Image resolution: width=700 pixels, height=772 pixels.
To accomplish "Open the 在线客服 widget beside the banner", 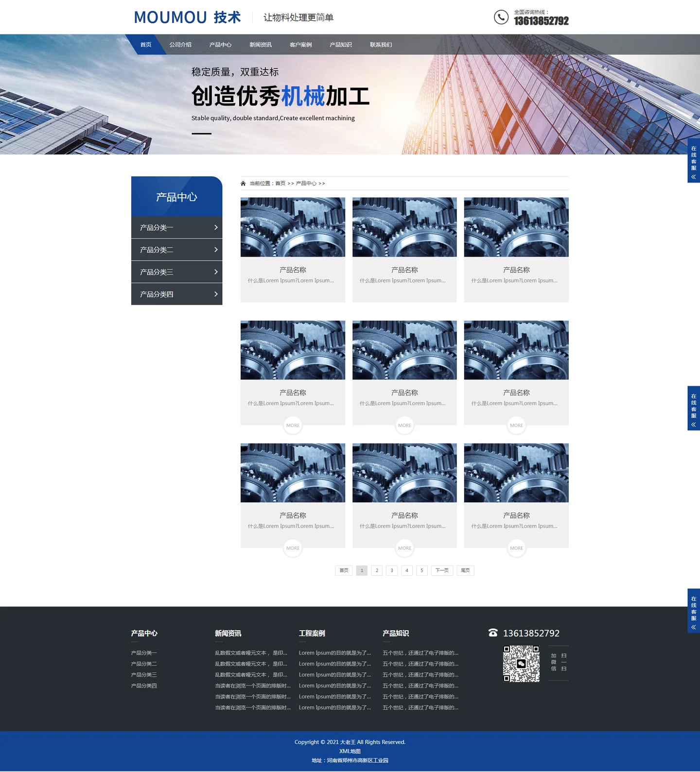I will coord(694,161).
